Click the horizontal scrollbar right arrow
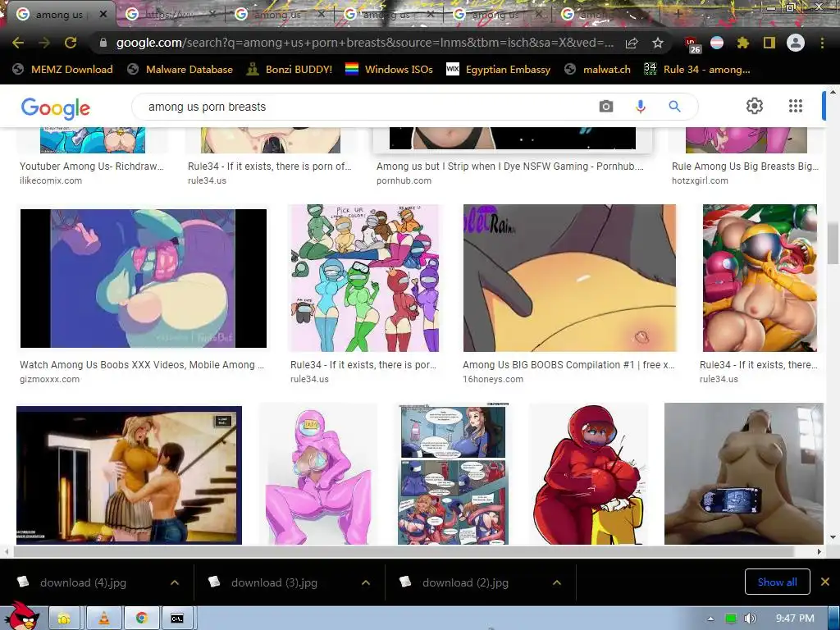840x630 pixels. [819, 551]
